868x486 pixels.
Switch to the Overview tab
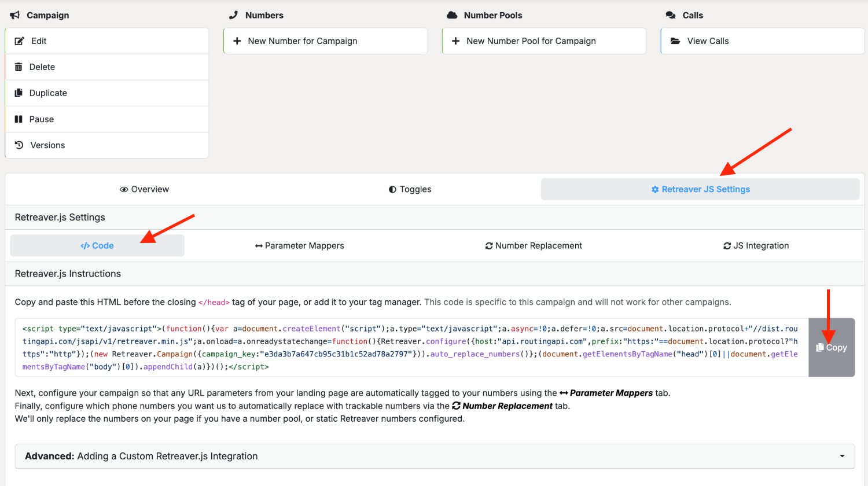(x=145, y=189)
